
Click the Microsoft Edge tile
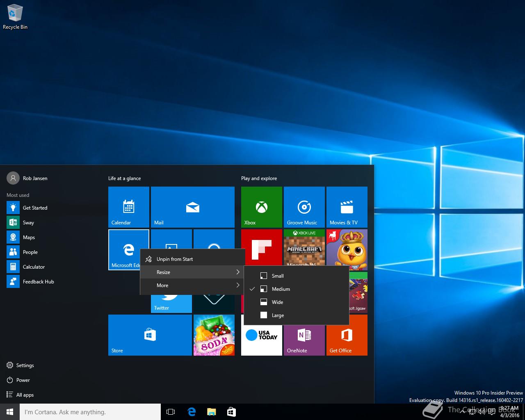(124, 249)
